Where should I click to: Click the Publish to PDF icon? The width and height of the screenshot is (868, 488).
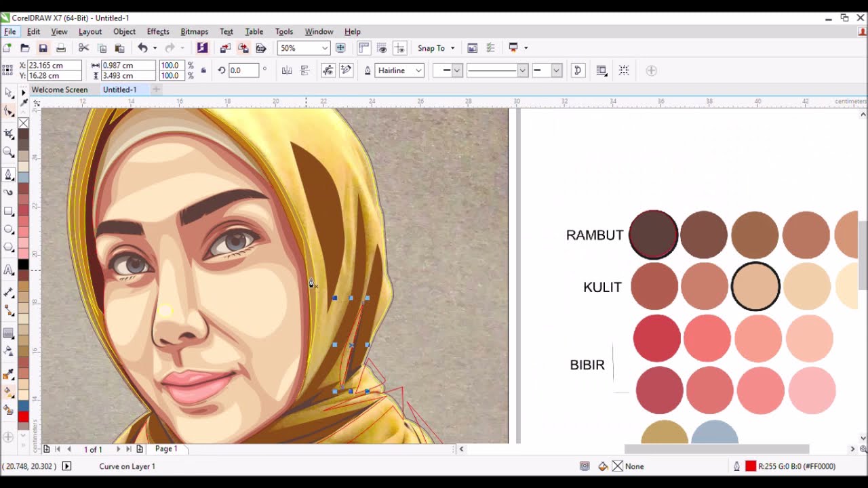coord(260,48)
